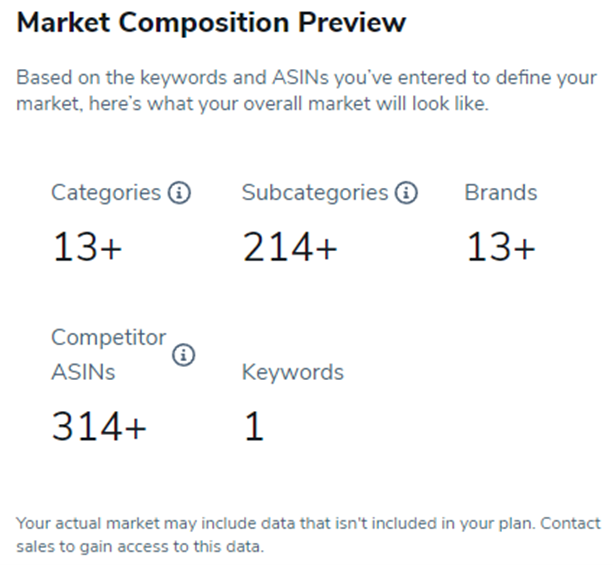
Task: Click the market description paragraph
Action: click(x=306, y=91)
